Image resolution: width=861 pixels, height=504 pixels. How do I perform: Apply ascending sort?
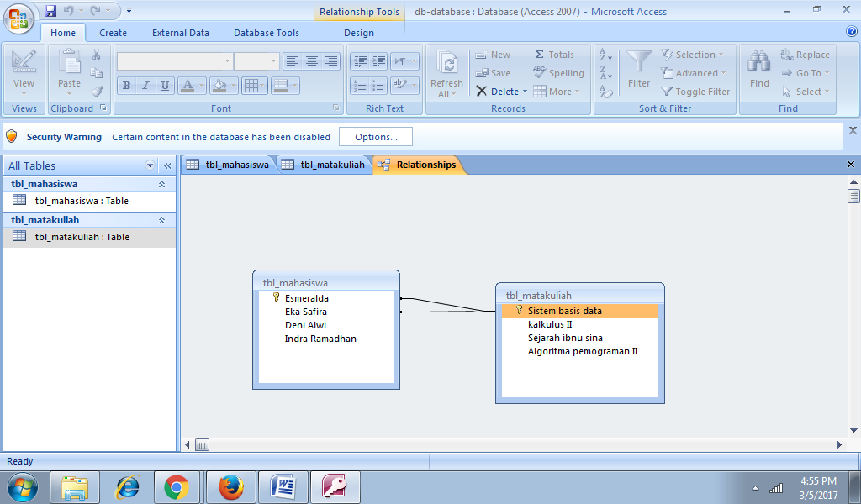[607, 54]
